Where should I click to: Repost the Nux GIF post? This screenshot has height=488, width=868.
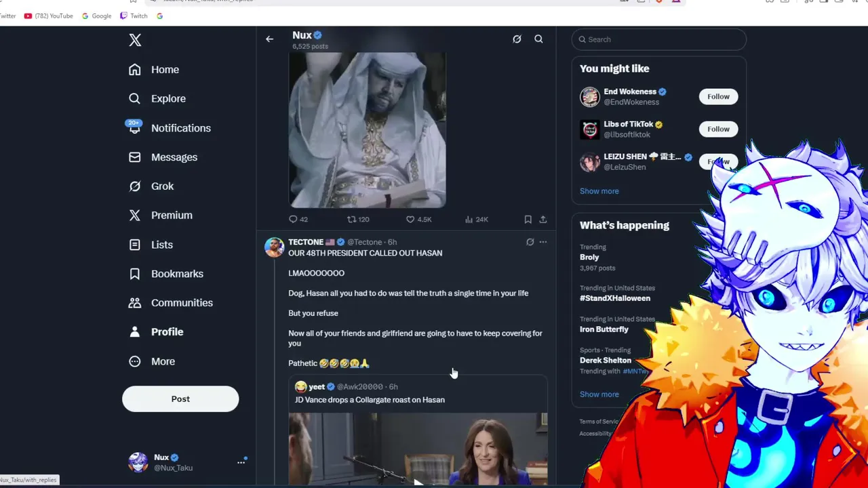(x=358, y=220)
